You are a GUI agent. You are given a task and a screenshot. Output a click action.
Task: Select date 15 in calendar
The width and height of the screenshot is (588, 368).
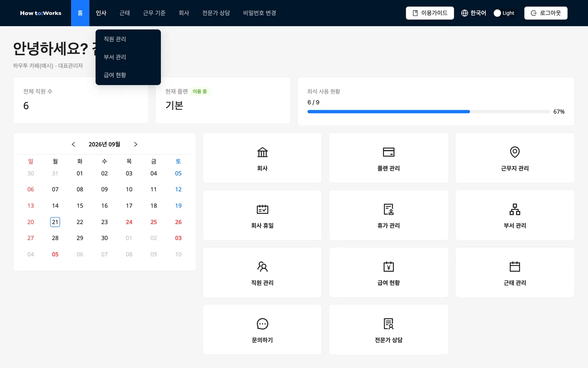(80, 206)
